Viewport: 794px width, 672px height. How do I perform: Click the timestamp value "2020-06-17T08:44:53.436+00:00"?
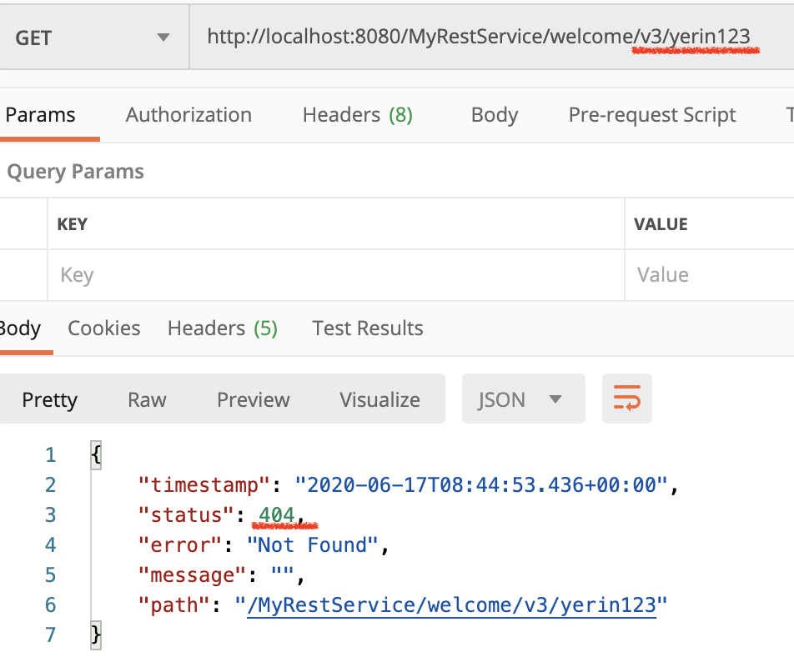[x=481, y=484]
